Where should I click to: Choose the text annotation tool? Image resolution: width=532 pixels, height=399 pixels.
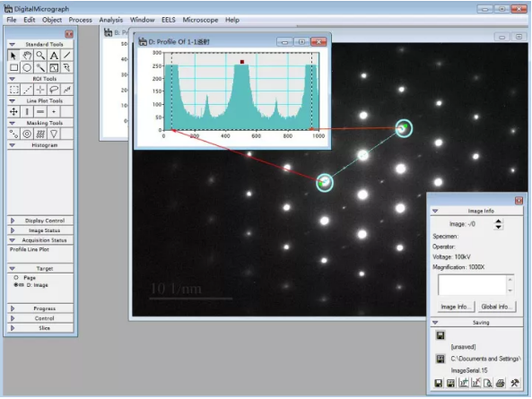[x=54, y=56]
